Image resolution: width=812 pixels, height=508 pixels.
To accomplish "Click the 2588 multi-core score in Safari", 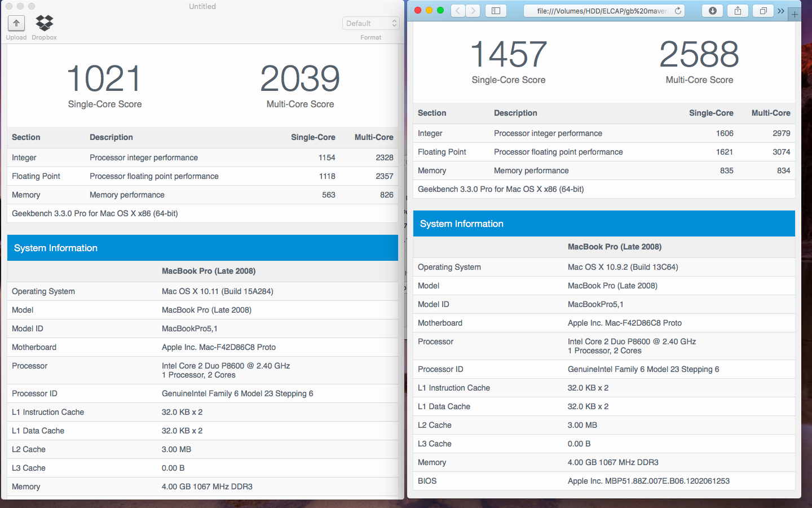I will click(x=699, y=54).
